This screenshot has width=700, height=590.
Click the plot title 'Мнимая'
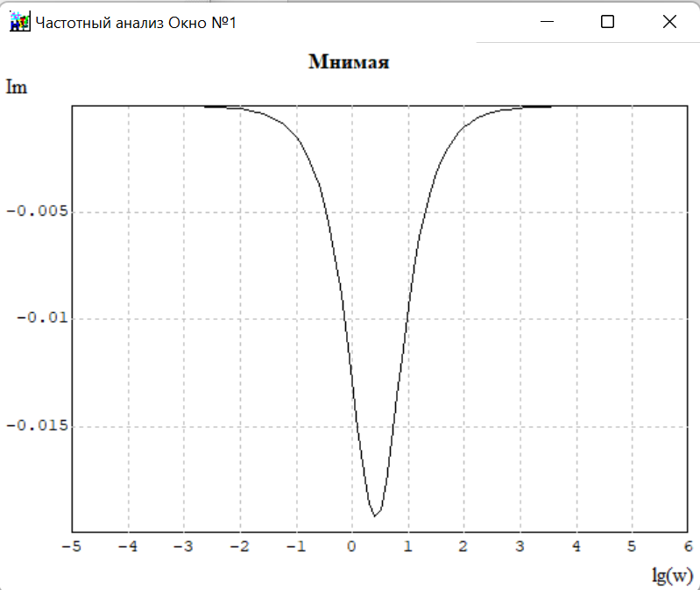tap(349, 62)
